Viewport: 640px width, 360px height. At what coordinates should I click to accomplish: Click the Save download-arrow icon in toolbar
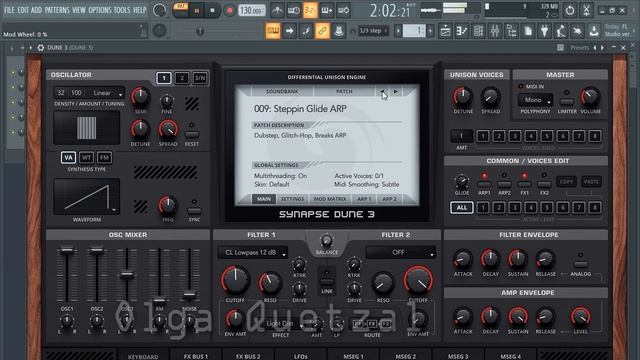coord(594,31)
